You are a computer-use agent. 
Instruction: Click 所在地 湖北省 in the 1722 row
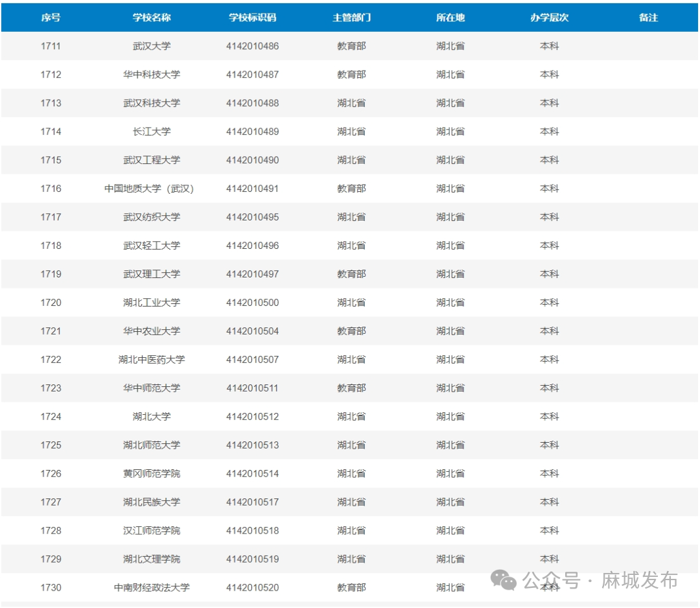(x=450, y=360)
